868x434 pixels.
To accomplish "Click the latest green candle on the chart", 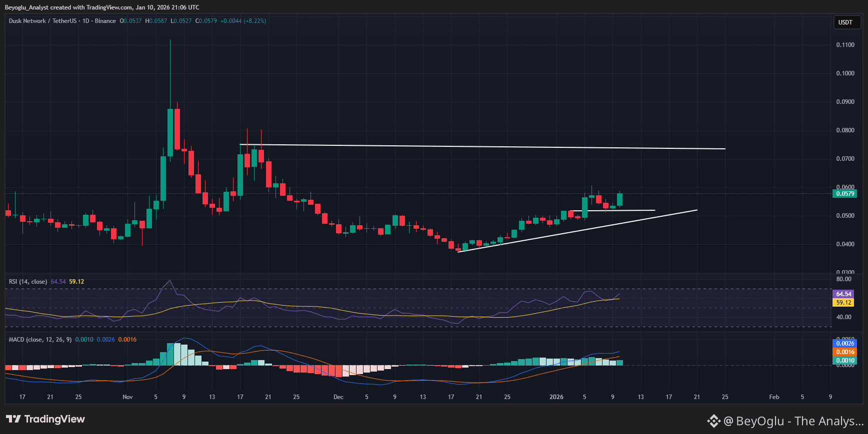I will [x=620, y=200].
